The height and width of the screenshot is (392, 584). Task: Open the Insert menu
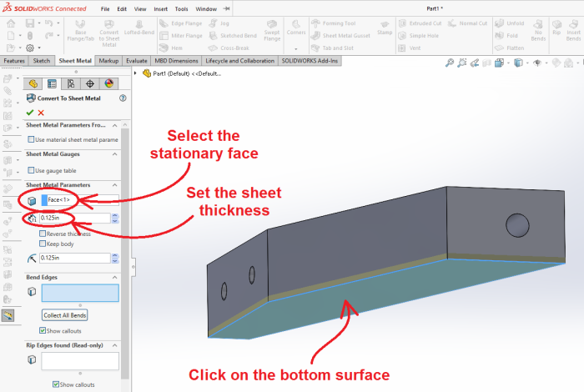(x=161, y=8)
